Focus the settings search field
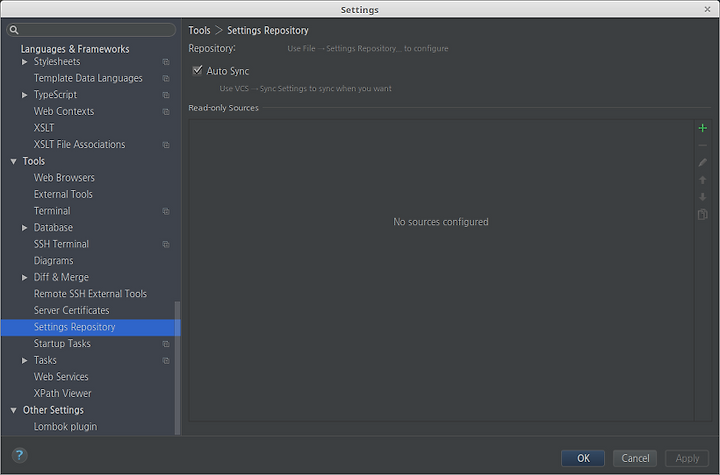 [91, 30]
